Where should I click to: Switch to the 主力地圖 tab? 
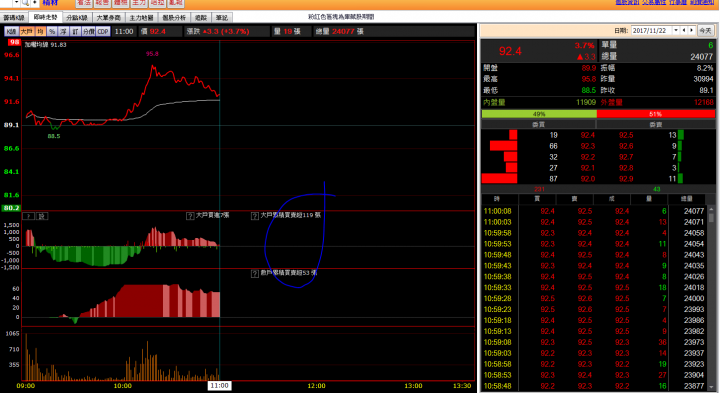coord(141,17)
